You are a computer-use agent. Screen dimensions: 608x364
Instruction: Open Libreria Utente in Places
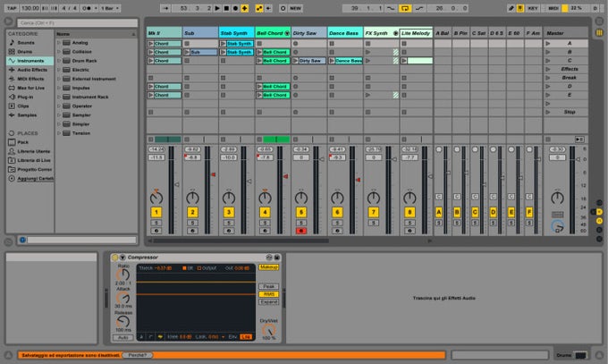click(34, 151)
